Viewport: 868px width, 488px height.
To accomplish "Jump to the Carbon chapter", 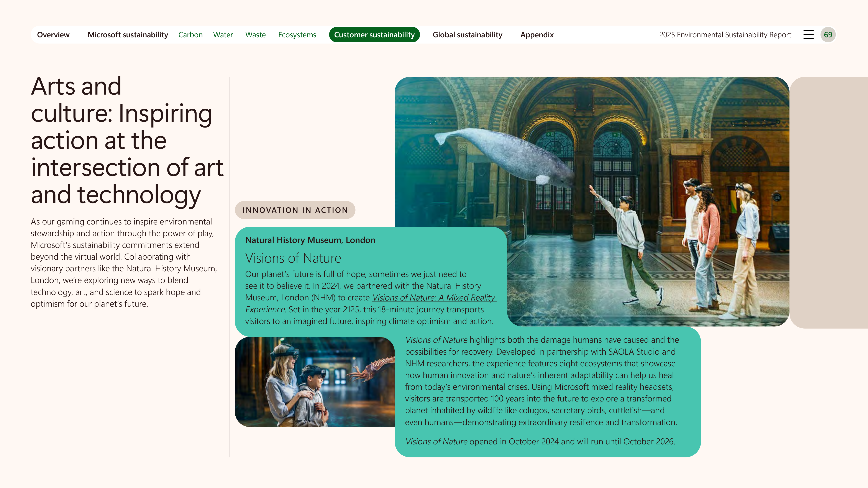I will click(190, 35).
